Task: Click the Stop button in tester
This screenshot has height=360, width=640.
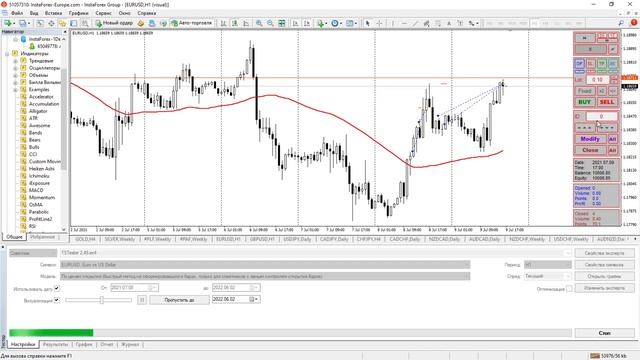Action: pos(604,333)
